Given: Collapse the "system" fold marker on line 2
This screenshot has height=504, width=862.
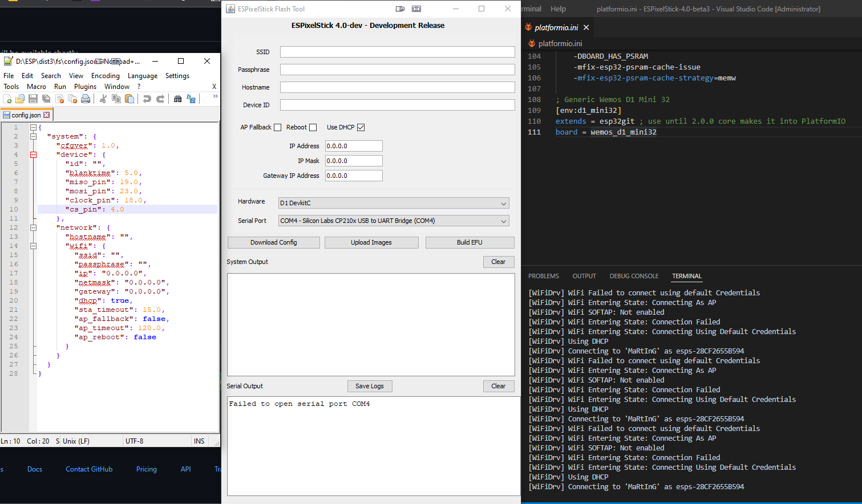Looking at the screenshot, I should point(33,136).
